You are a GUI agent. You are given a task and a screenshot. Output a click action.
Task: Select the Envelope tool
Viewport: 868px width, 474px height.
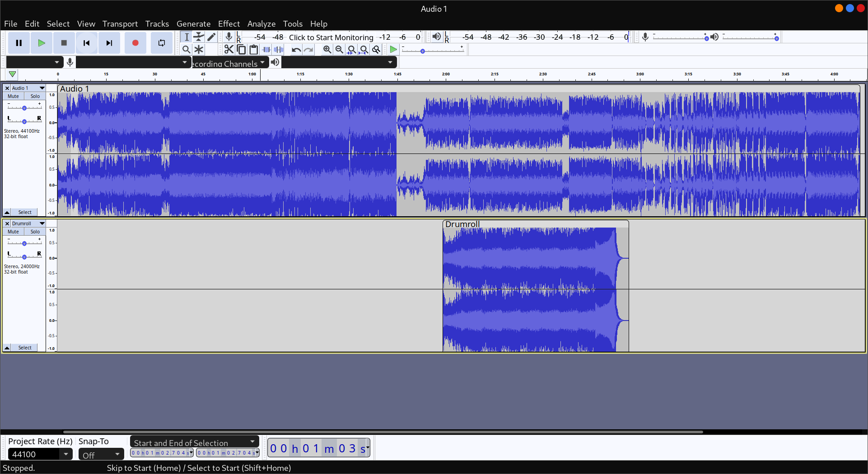tap(199, 37)
